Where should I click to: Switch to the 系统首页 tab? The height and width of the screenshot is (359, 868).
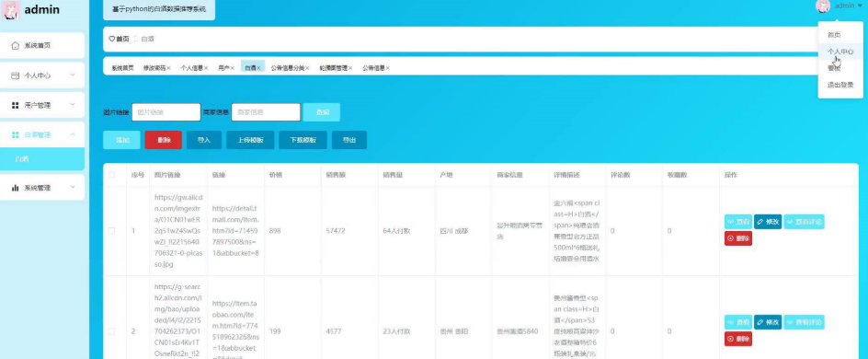pos(122,68)
